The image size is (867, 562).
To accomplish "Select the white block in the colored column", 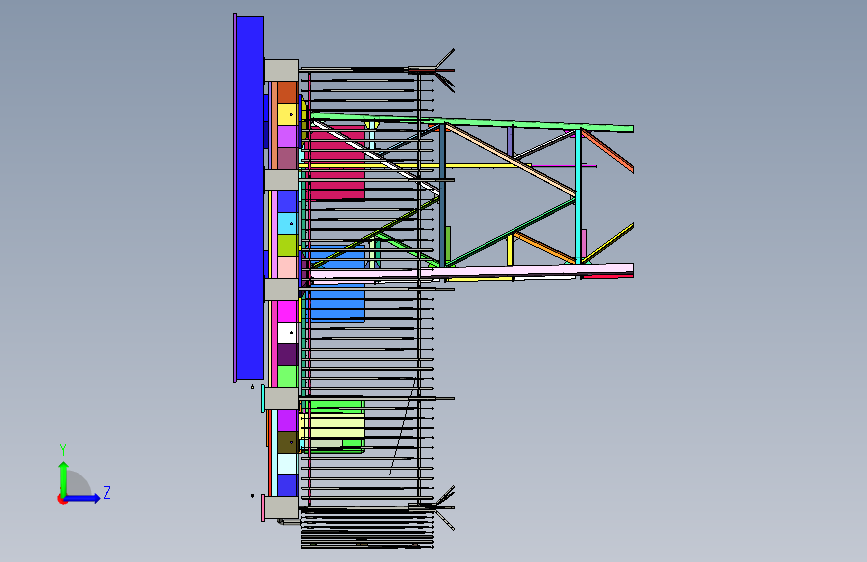I will [288, 333].
